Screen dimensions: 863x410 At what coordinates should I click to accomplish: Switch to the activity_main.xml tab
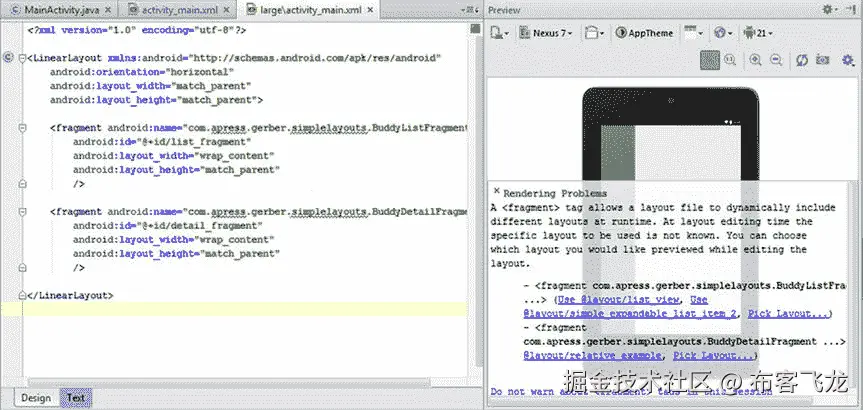point(178,10)
